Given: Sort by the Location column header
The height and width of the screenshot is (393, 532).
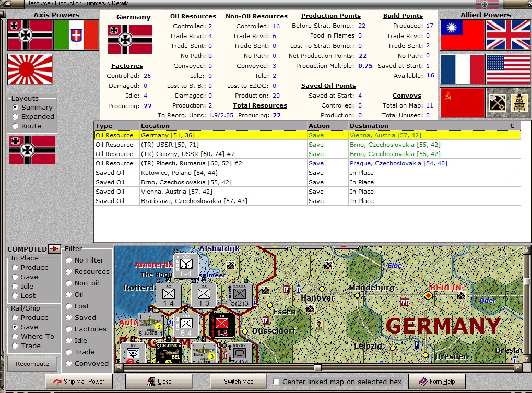Looking at the screenshot, I should (x=223, y=126).
